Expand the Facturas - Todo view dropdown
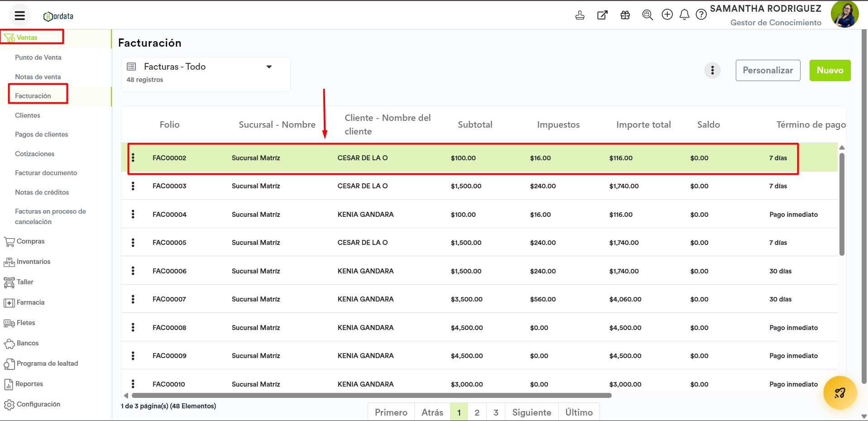Viewport: 868px width, 421px height. coord(269,67)
